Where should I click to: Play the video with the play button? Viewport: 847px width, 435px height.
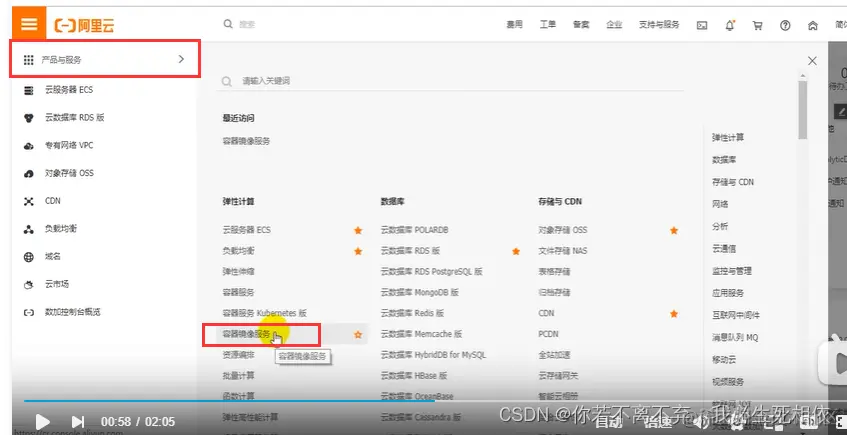pyautogui.click(x=42, y=421)
